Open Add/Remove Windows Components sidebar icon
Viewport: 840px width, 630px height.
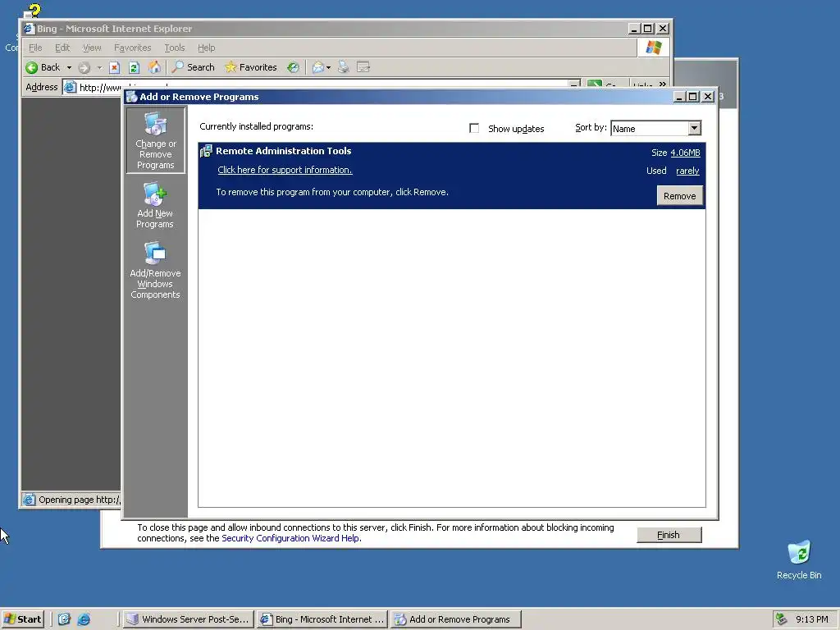(155, 271)
